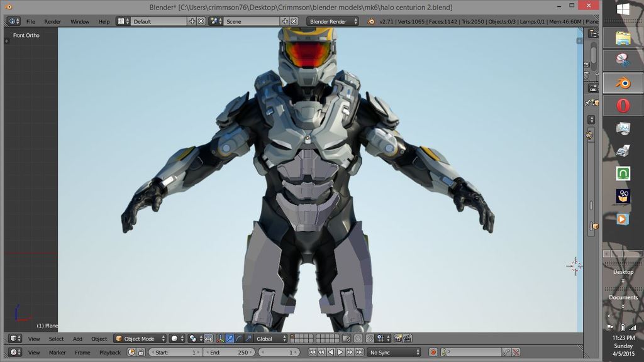Open the Timeline editor type selector

click(15, 352)
